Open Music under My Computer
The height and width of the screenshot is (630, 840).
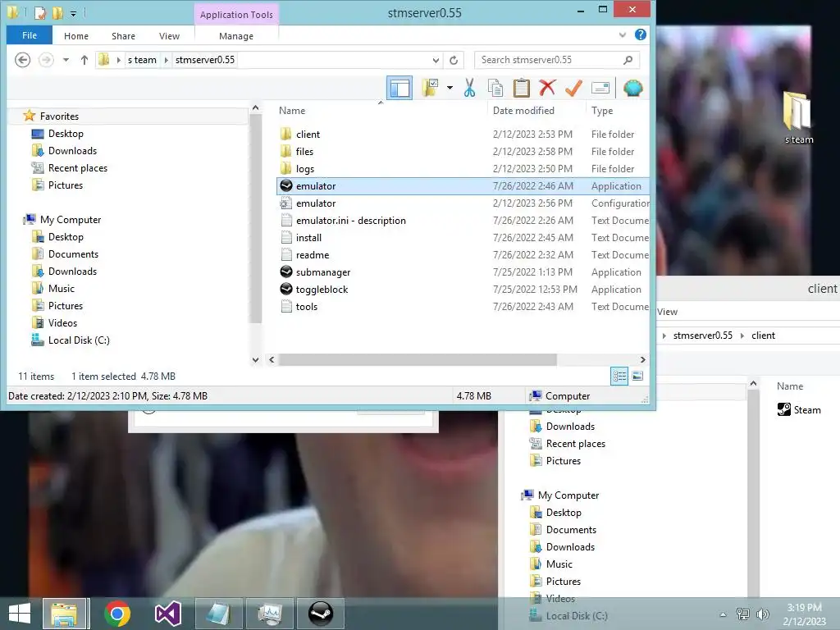click(61, 288)
